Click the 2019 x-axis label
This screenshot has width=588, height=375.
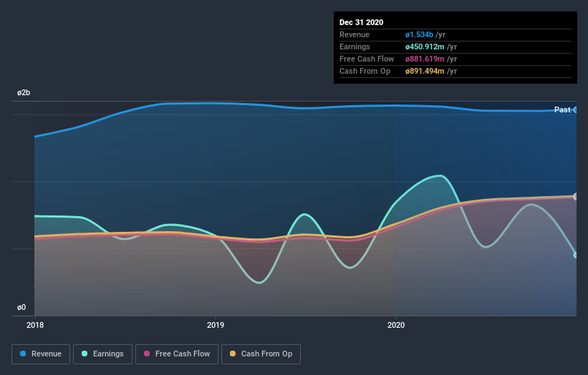click(x=216, y=325)
